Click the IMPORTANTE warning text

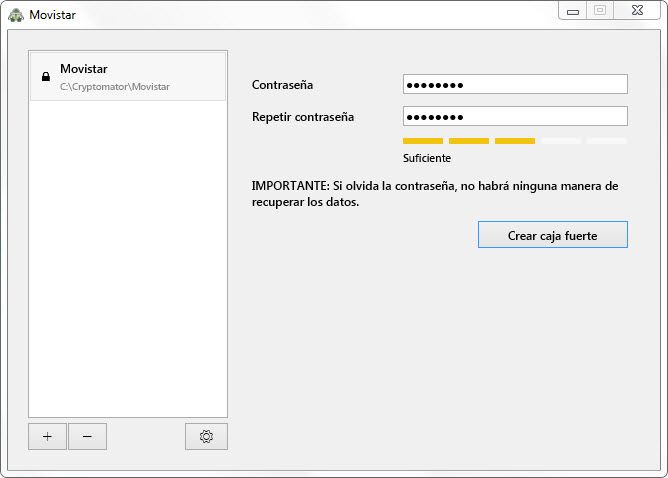coord(435,194)
